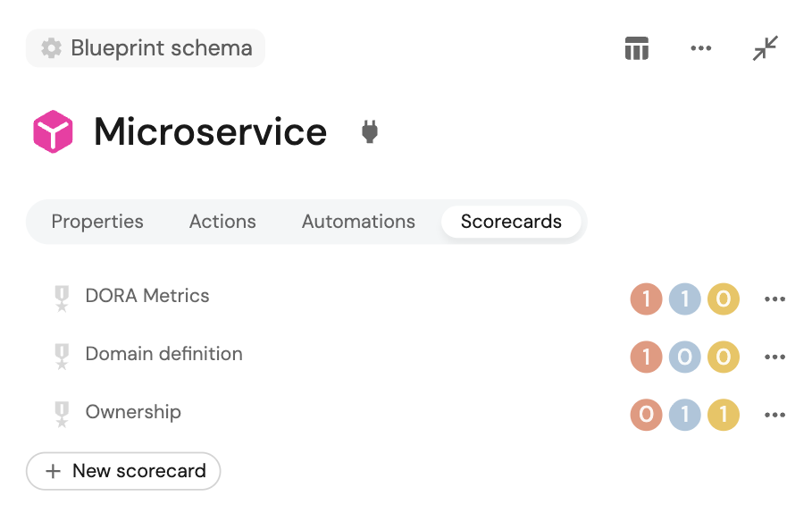This screenshot has width=812, height=513.
Task: Switch to the Automations tab
Action: point(358,222)
